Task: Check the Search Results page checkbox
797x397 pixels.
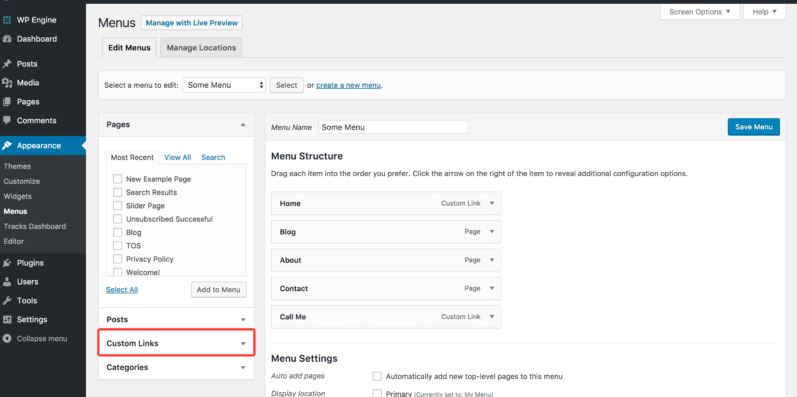Action: pyautogui.click(x=117, y=192)
